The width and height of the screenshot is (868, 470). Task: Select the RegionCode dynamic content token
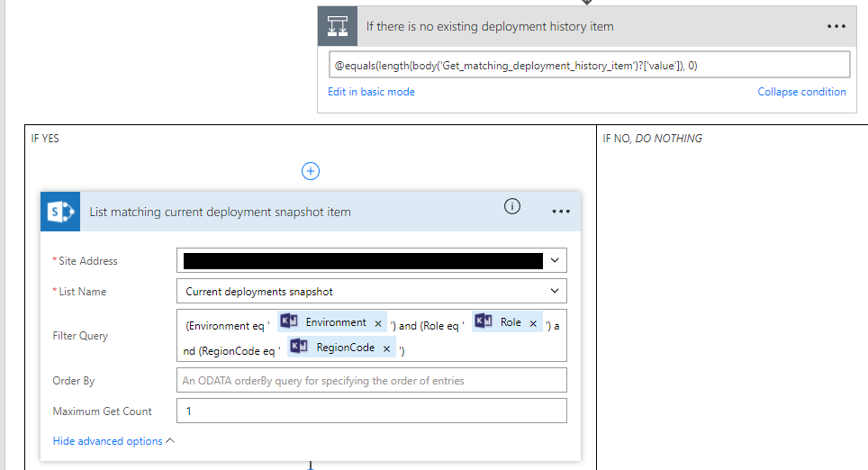(345, 348)
